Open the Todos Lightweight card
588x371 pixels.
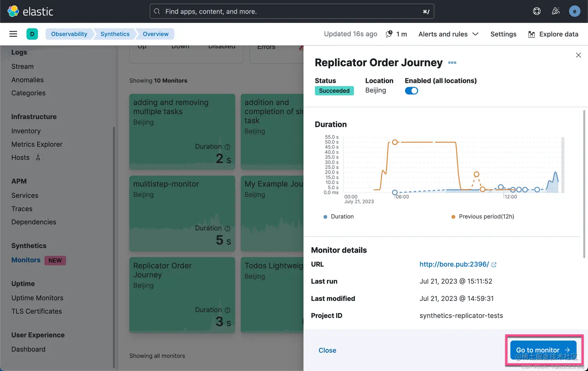(272, 295)
